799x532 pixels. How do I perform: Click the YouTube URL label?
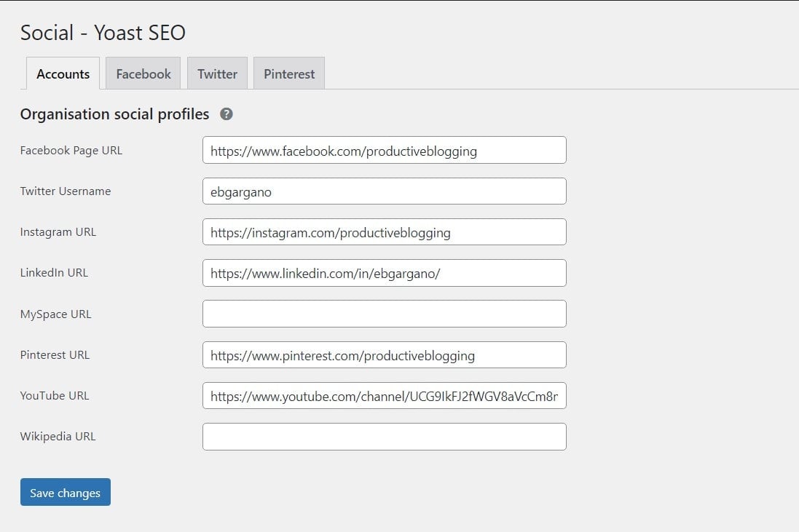(x=55, y=396)
